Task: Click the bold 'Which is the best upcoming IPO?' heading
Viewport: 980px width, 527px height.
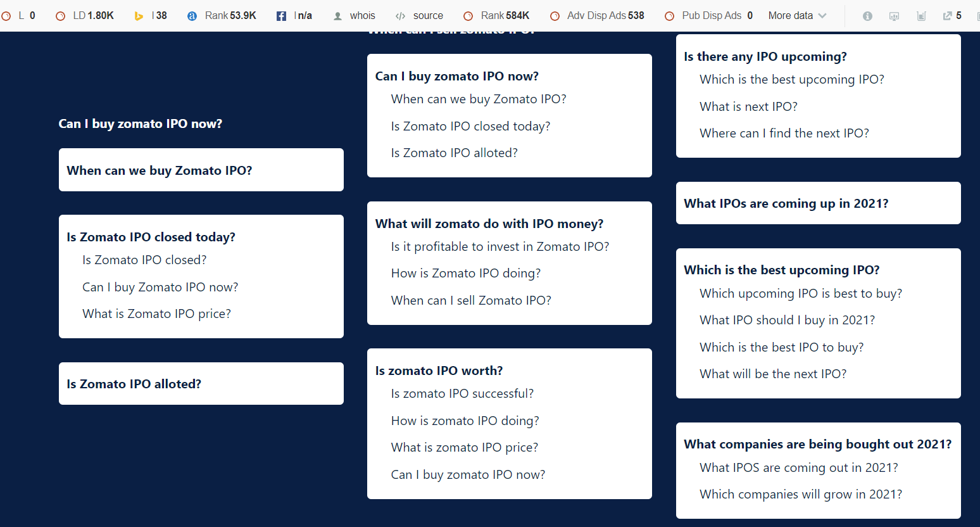Action: (x=782, y=270)
